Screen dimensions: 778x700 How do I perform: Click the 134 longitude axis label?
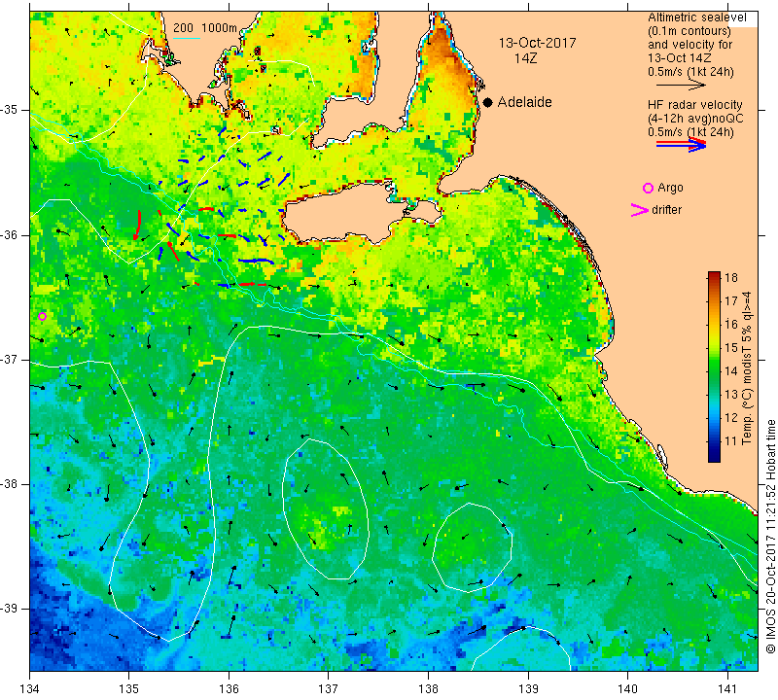point(30,689)
